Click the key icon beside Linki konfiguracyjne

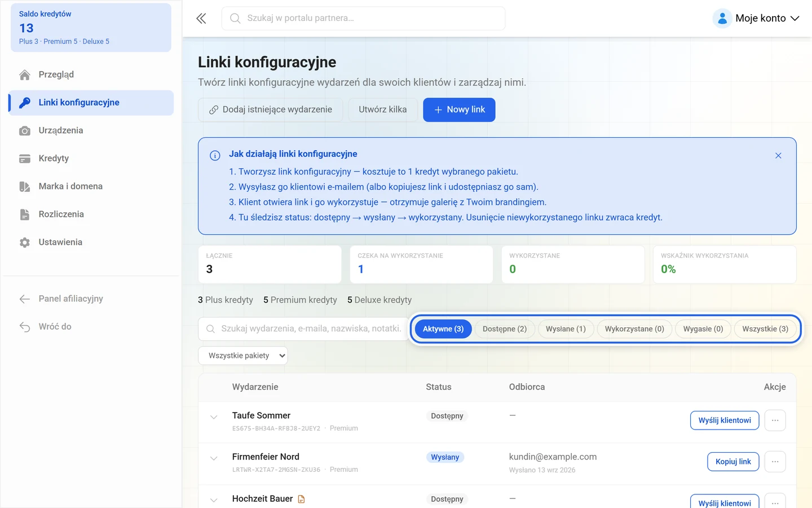click(x=25, y=103)
